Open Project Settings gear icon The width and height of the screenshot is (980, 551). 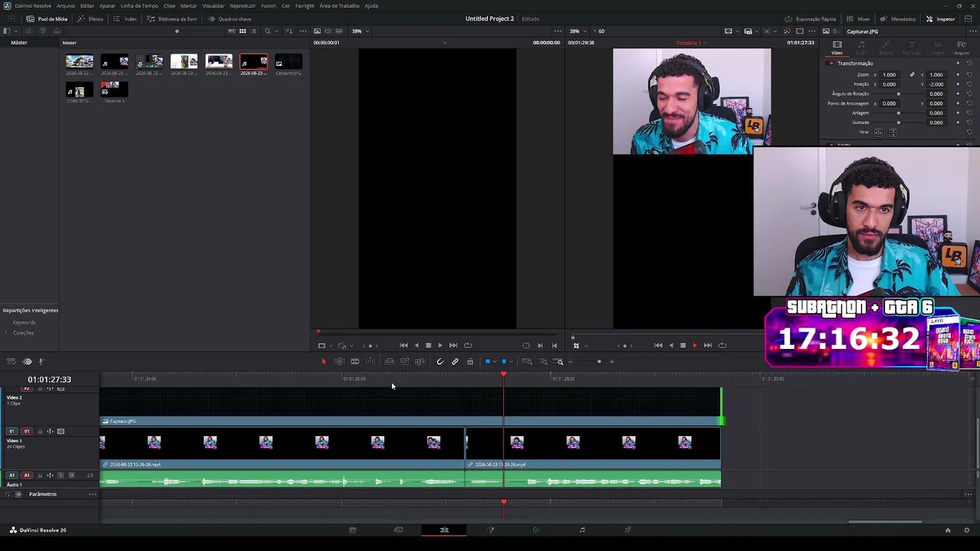point(966,530)
